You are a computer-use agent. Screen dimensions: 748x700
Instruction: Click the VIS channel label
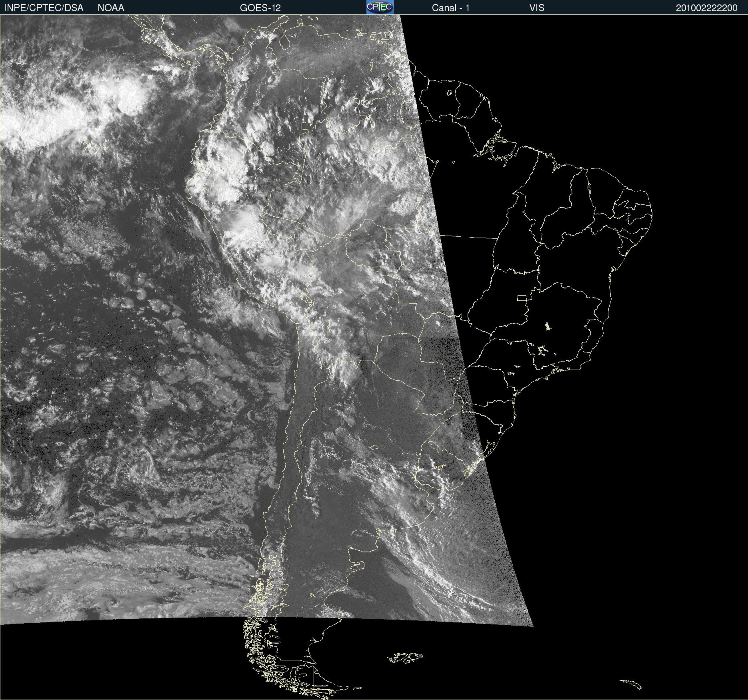tap(537, 8)
